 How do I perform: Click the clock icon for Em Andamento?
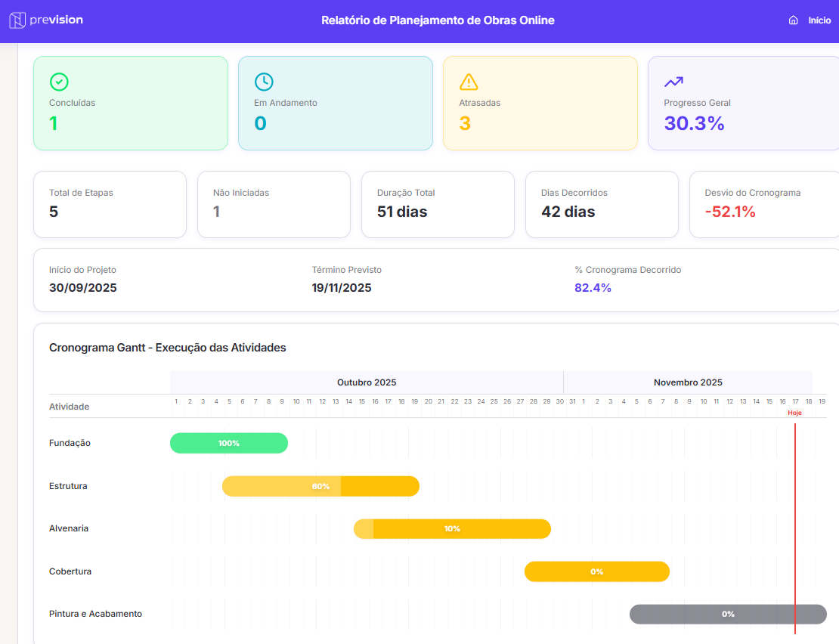(264, 82)
